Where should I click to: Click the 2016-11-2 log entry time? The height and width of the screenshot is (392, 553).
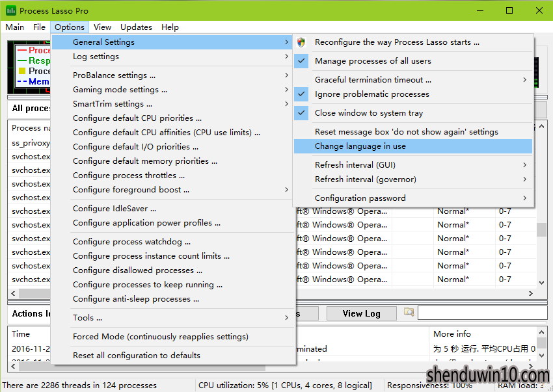[x=31, y=348]
